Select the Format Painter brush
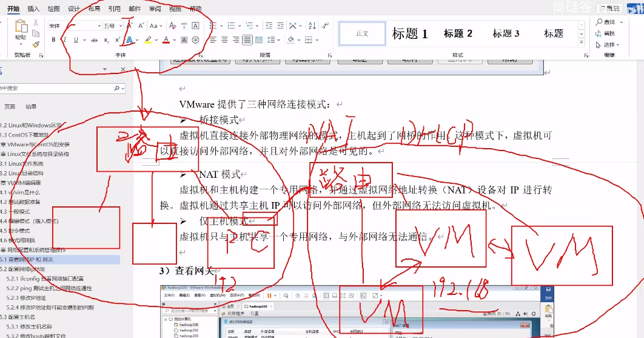Image resolution: width=644 pixels, height=338 pixels. pyautogui.click(x=36, y=44)
